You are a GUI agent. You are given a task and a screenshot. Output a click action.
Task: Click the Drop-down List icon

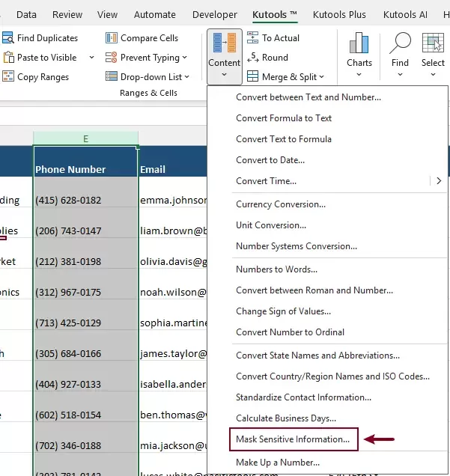[x=111, y=76]
